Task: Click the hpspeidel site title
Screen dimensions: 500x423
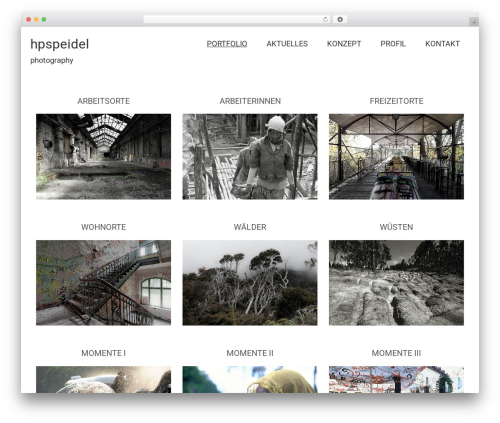Action: click(60, 44)
